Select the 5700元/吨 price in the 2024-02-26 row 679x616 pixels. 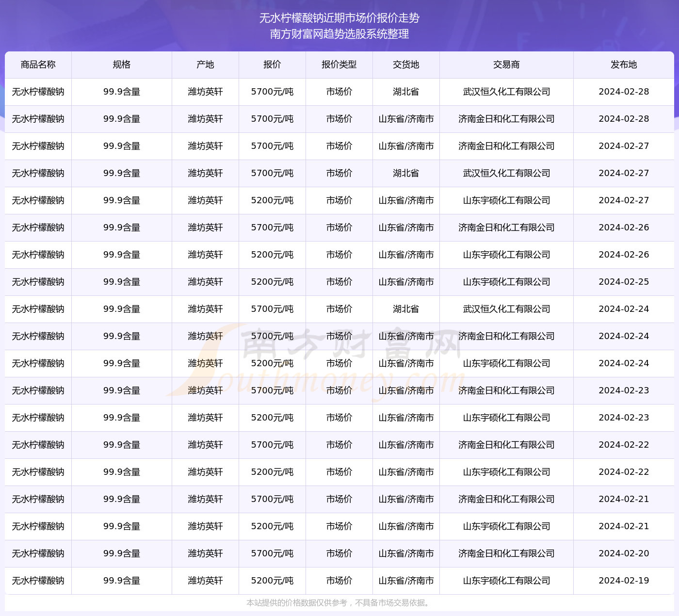coord(272,227)
